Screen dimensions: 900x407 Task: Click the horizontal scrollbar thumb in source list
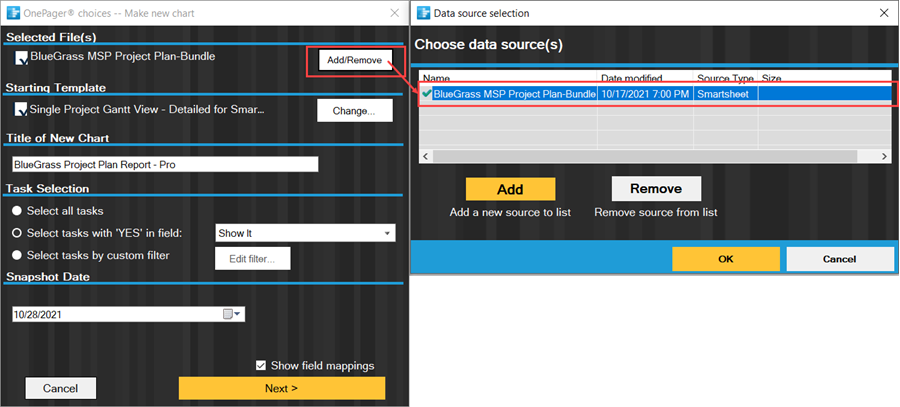645,156
